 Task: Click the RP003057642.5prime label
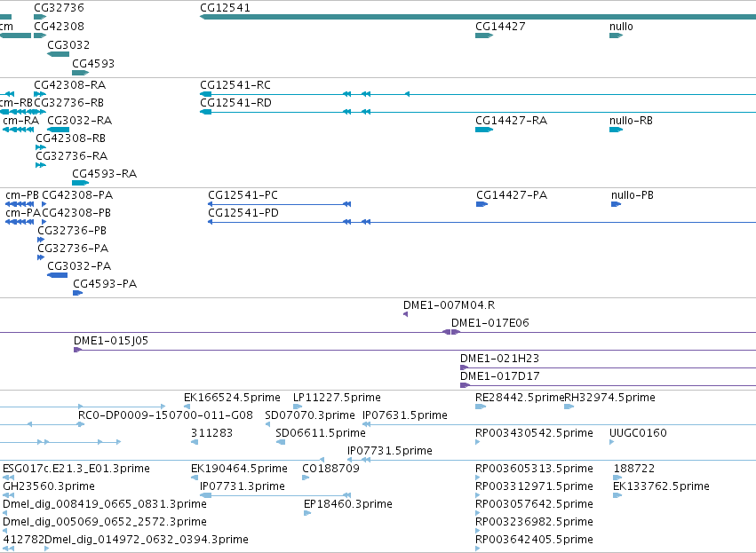[x=534, y=504]
